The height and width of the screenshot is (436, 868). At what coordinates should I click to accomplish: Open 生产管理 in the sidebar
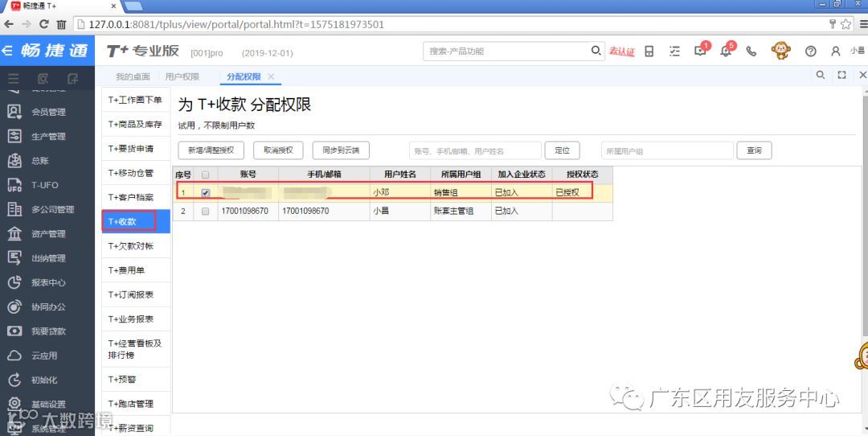tap(47, 136)
